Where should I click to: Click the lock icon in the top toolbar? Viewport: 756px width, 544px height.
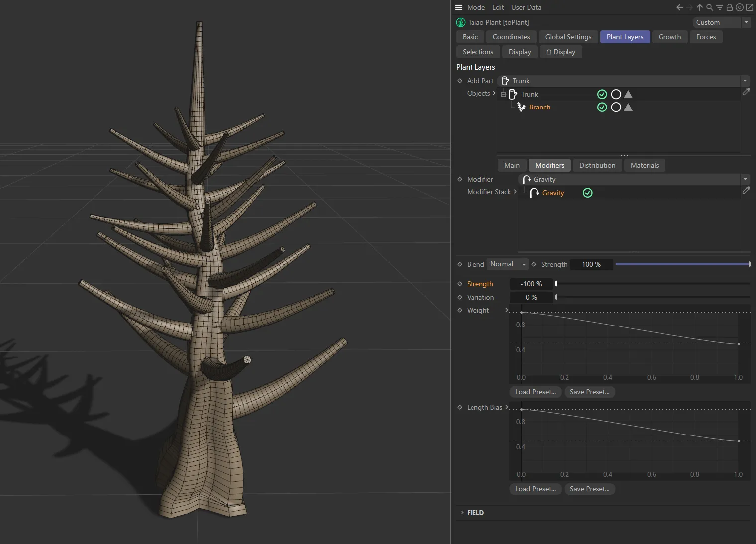pos(729,7)
